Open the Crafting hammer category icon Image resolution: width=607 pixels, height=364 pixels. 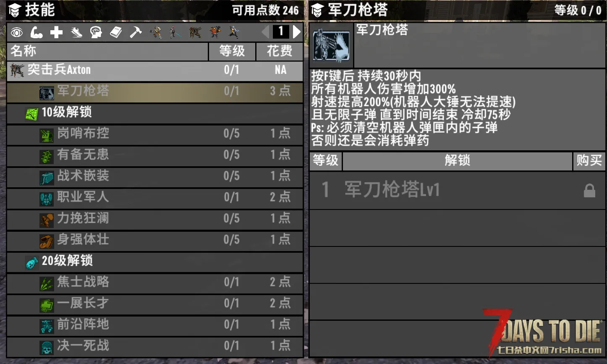(x=136, y=32)
